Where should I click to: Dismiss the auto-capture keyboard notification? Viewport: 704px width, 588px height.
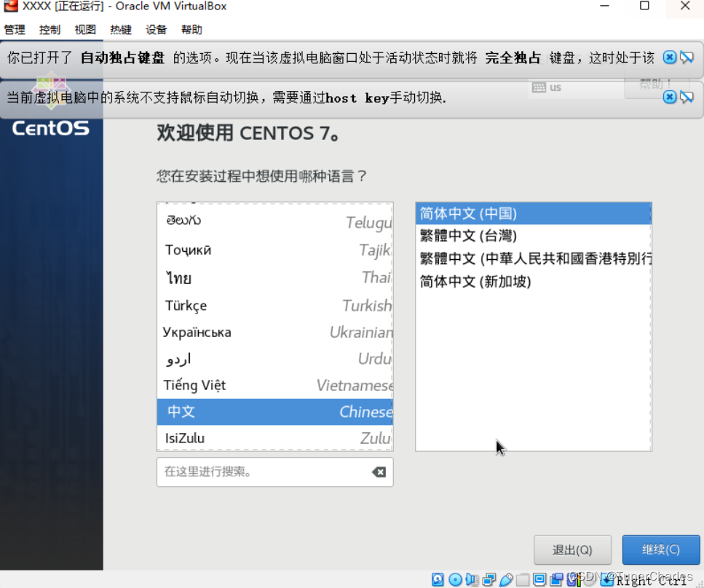click(670, 57)
